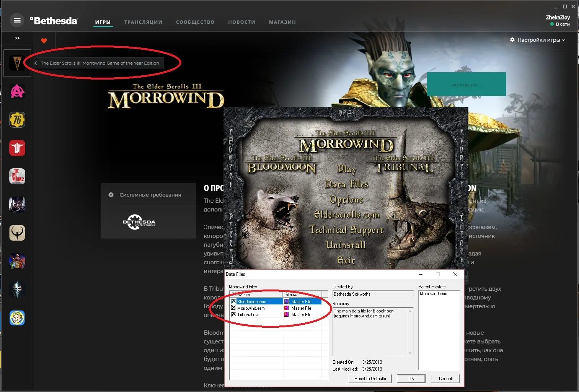Expand the sidebar with double-chevron arrows
This screenshot has height=392, width=579.
[17, 38]
